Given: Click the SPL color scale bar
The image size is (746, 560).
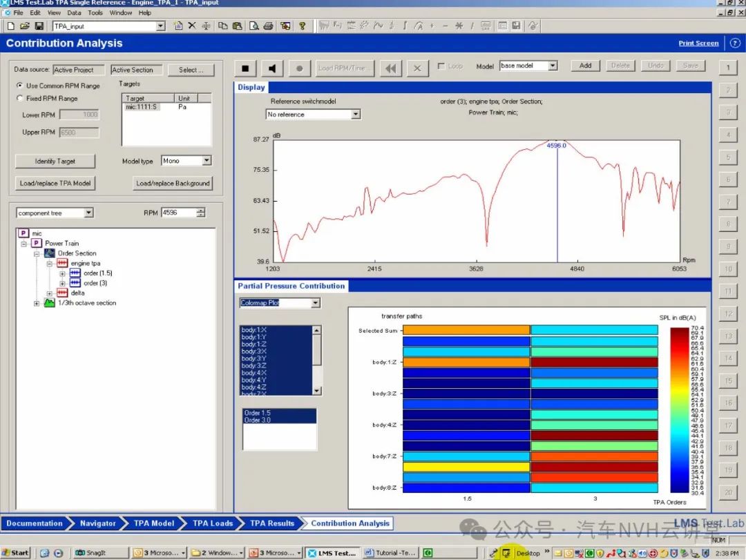Looking at the screenshot, I should coord(680,409).
